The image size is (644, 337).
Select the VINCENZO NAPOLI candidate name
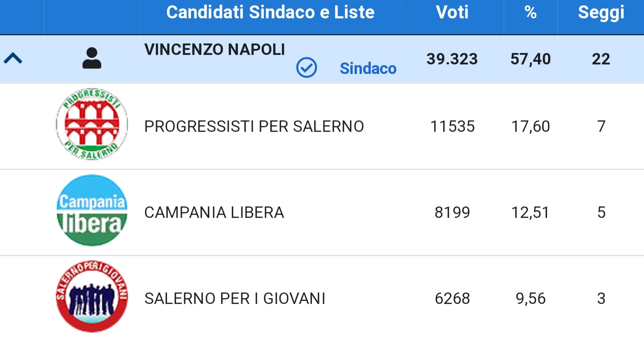coord(215,50)
